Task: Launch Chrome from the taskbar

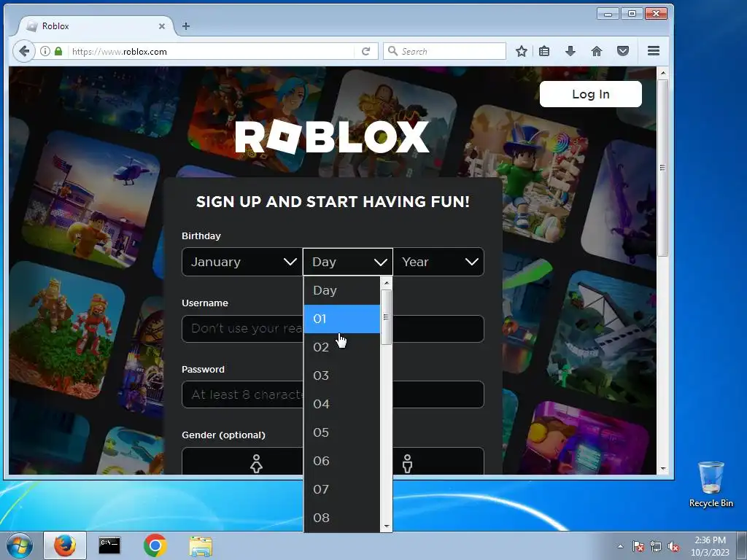Action: 155,545
